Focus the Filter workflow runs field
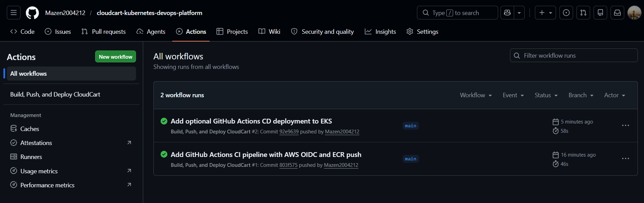This screenshot has height=203, width=644. tap(574, 55)
